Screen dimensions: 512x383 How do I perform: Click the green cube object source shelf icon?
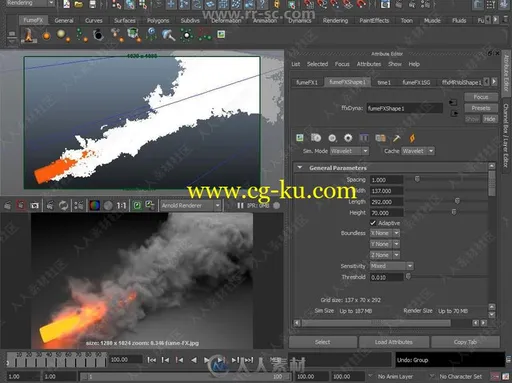tap(133, 35)
